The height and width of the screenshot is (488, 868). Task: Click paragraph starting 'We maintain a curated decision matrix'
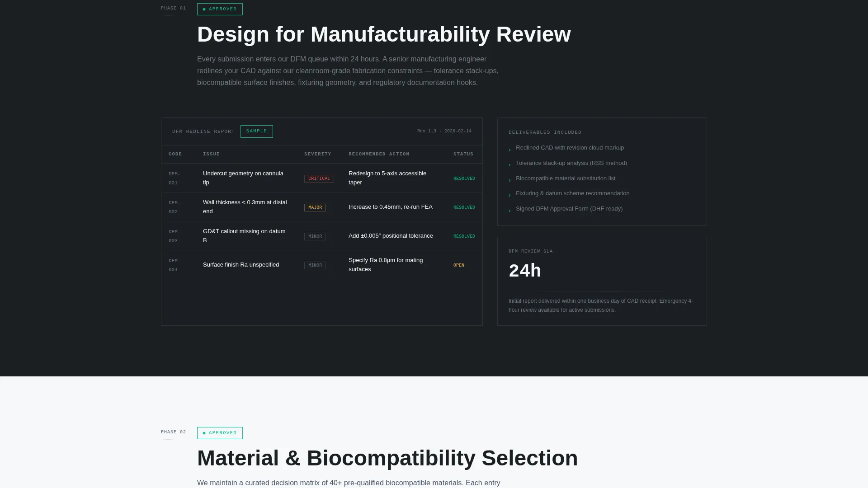[x=349, y=483]
